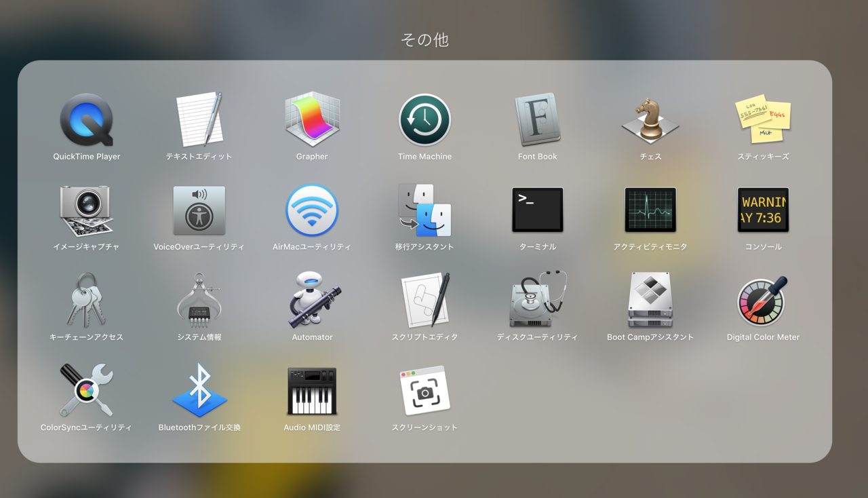
Task: Click the その他 folder title
Action: pos(425,40)
